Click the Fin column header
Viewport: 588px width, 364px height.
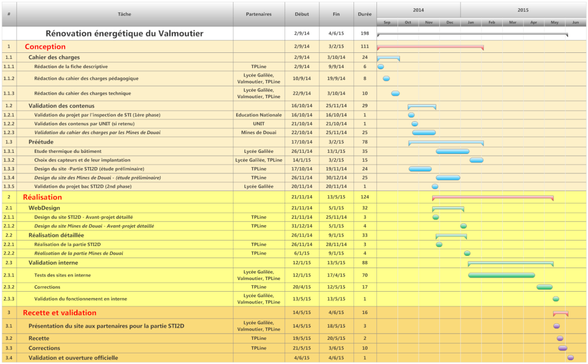[x=336, y=14]
